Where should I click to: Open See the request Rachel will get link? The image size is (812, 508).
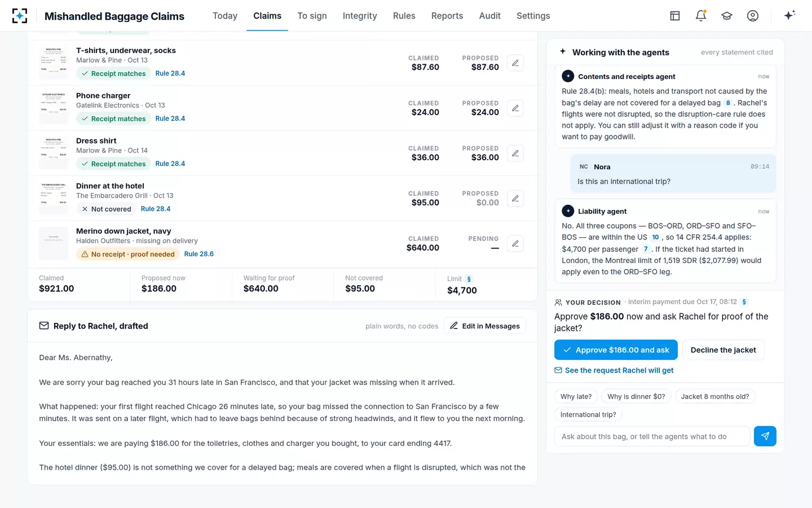[x=614, y=370]
